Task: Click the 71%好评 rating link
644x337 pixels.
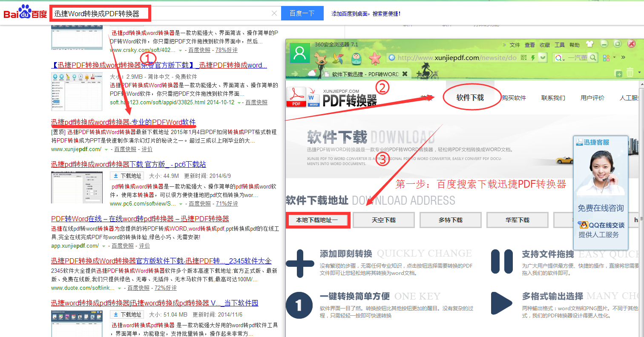Action: [227, 204]
